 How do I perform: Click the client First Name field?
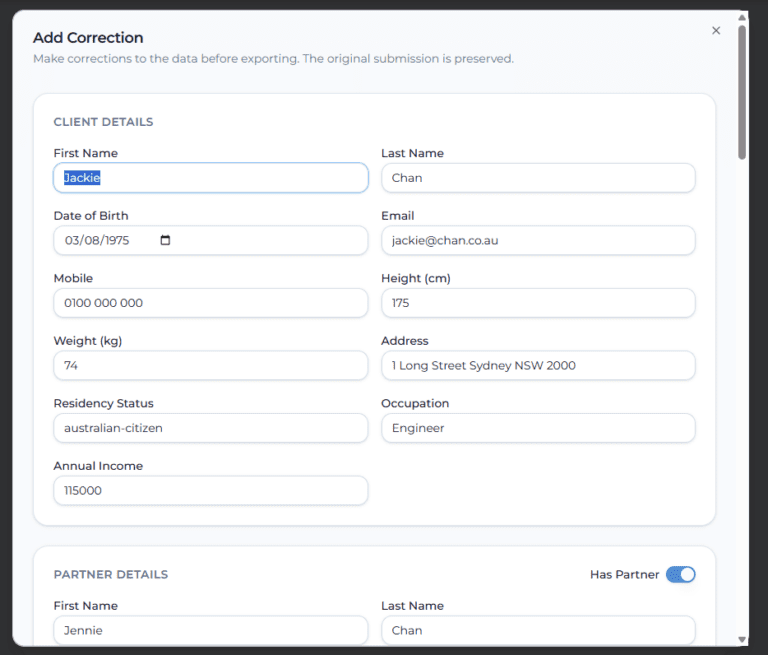[210, 178]
